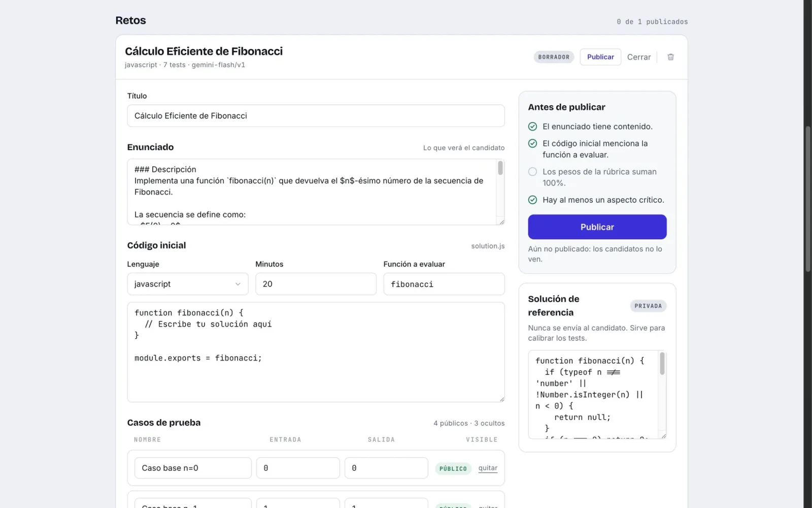Click the small Publicar button in header
Viewport: 812px width, 508px height.
pos(600,57)
